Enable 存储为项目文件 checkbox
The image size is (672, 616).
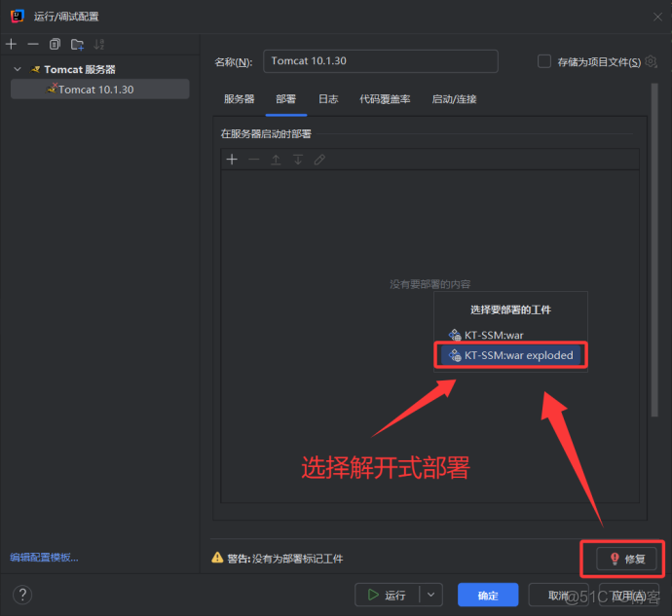[544, 61]
